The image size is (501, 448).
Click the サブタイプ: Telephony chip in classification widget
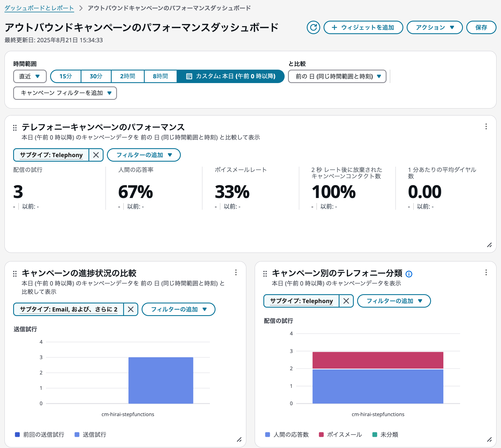pyautogui.click(x=301, y=301)
